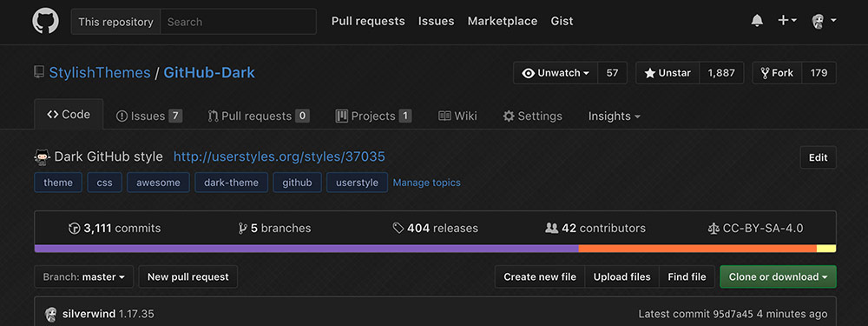Viewport: 868px width, 326px height.
Task: Open the Unwatch dropdown
Action: point(556,73)
